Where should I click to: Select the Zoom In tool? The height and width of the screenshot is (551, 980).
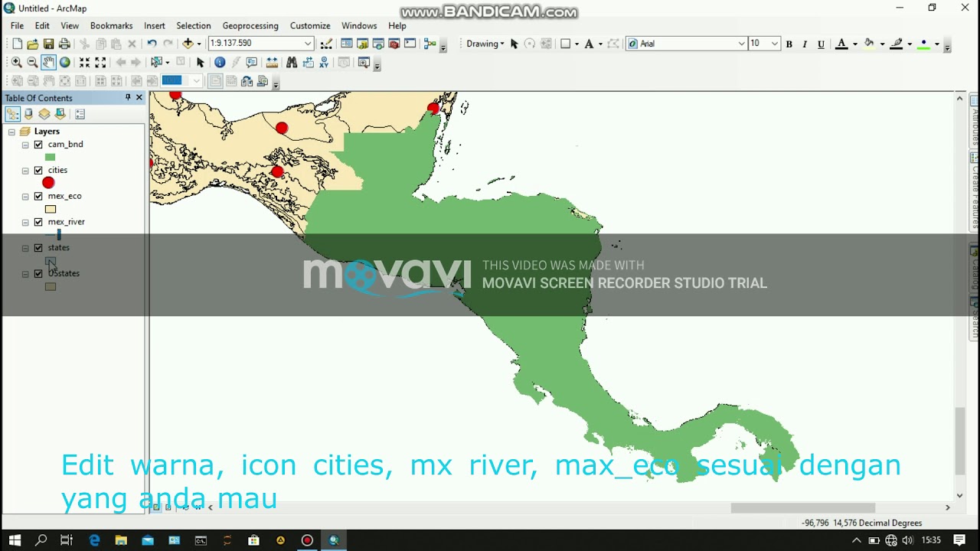click(16, 62)
